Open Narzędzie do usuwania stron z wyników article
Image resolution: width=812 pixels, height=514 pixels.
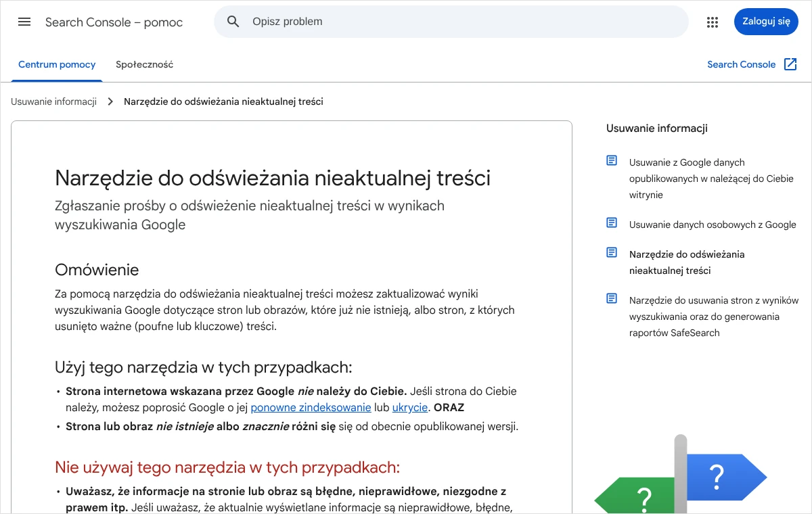pyautogui.click(x=714, y=317)
